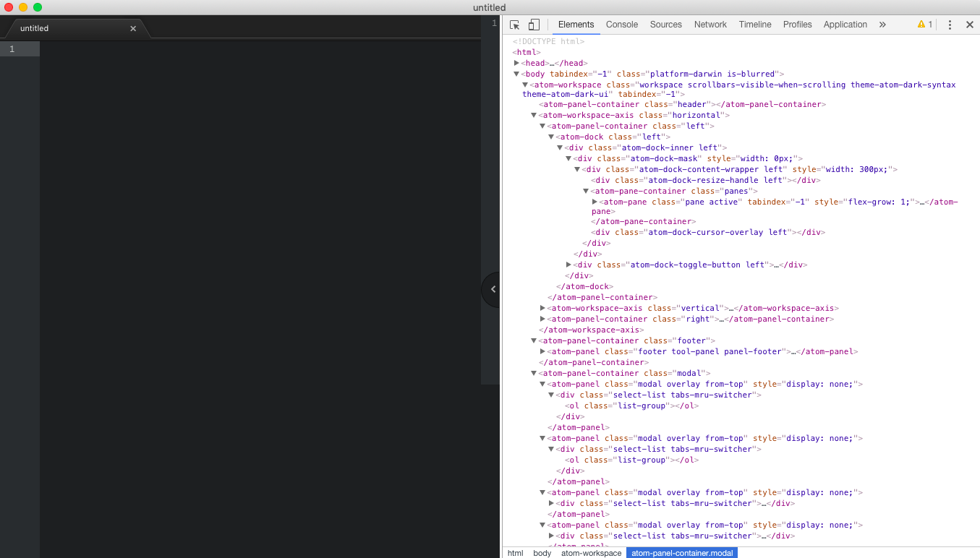The image size is (980, 558).
Task: Open the Sources tab
Action: (666, 25)
